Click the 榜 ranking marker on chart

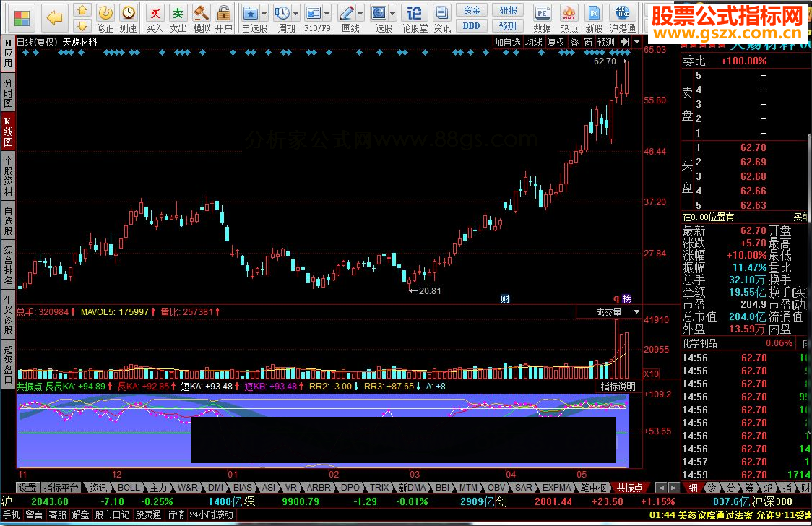626,298
